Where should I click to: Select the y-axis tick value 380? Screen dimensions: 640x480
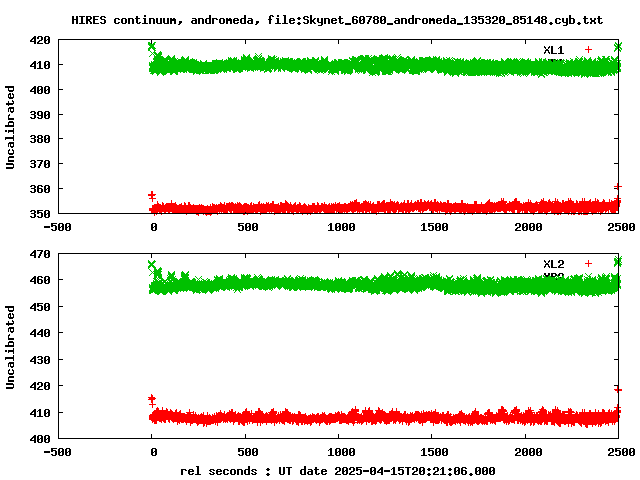[40, 139]
